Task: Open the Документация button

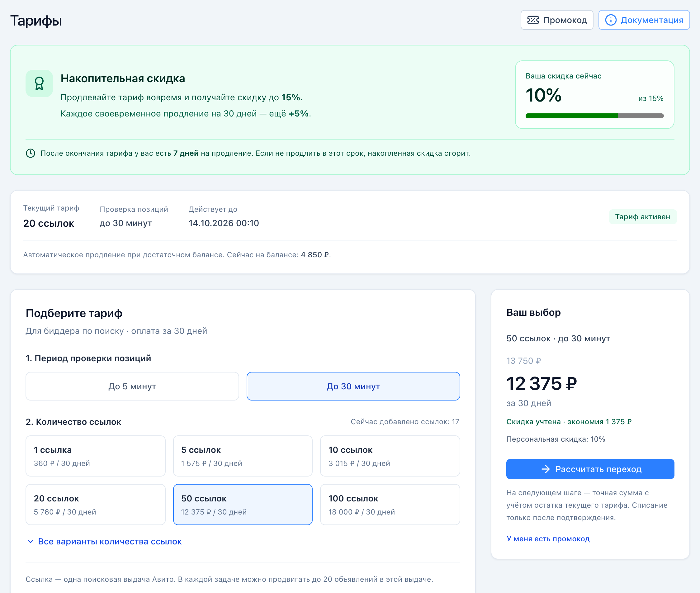Action: 644,20
